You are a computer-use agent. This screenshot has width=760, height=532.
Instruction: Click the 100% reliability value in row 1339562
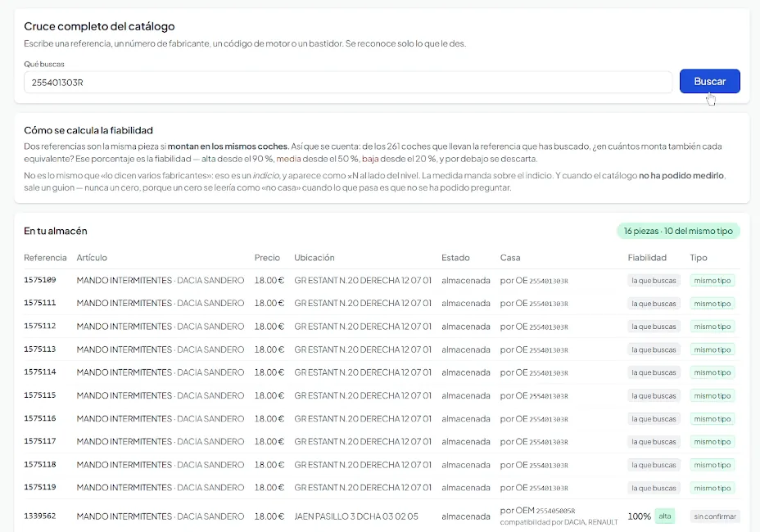[640, 516]
